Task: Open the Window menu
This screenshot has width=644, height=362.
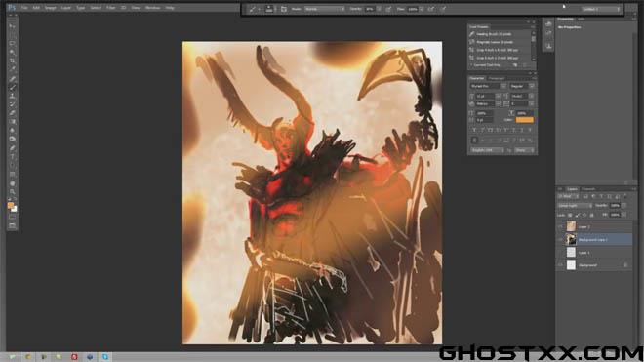Action: (x=152, y=8)
